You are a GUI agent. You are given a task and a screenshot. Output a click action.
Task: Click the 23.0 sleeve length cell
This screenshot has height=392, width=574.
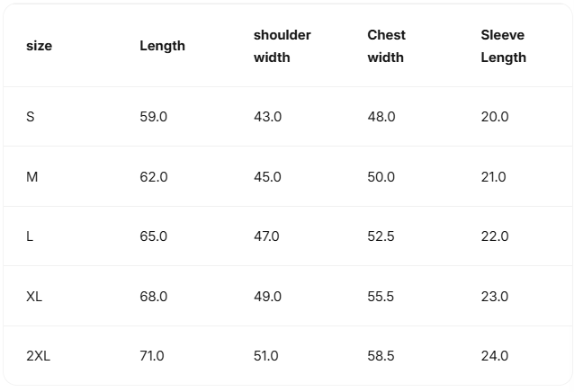pos(495,297)
